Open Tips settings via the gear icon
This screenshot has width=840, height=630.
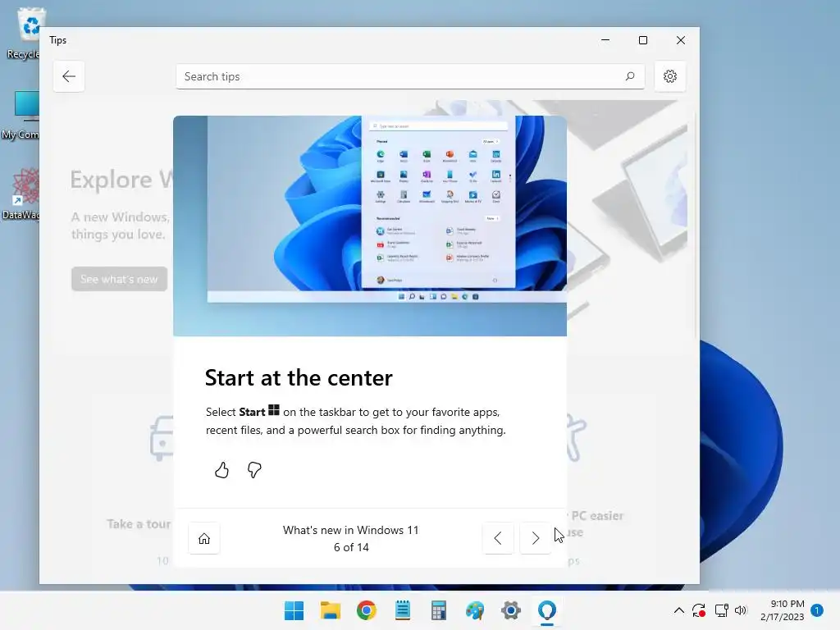[x=669, y=76]
